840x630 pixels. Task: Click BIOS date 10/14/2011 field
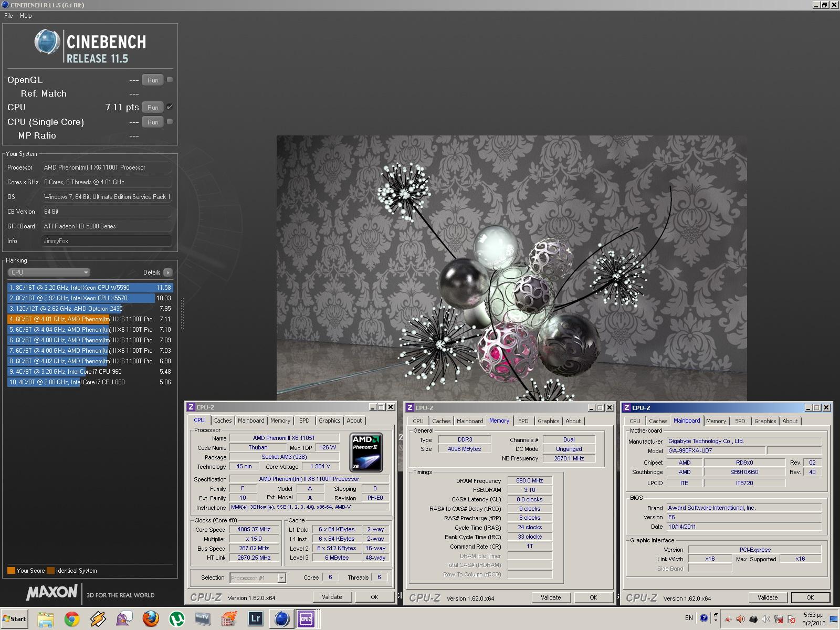[x=744, y=527]
